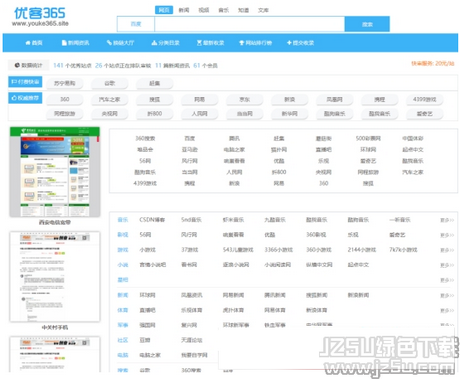Open the 京东 pill link
This screenshot has height=379, width=460.
click(245, 99)
